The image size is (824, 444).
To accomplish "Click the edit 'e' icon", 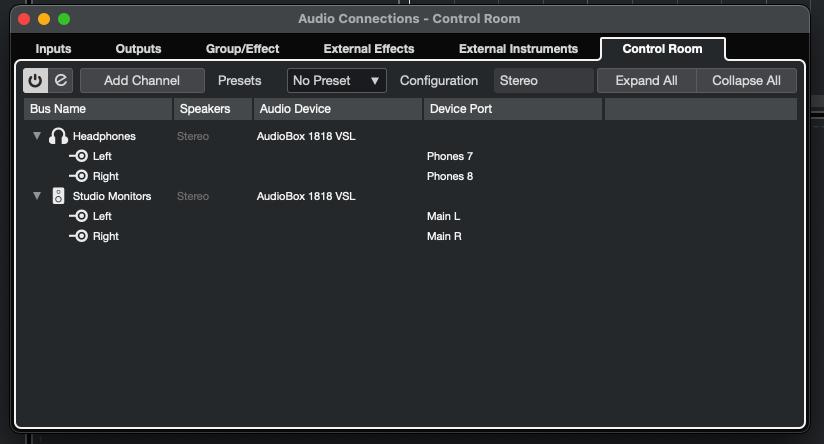I will (x=61, y=81).
